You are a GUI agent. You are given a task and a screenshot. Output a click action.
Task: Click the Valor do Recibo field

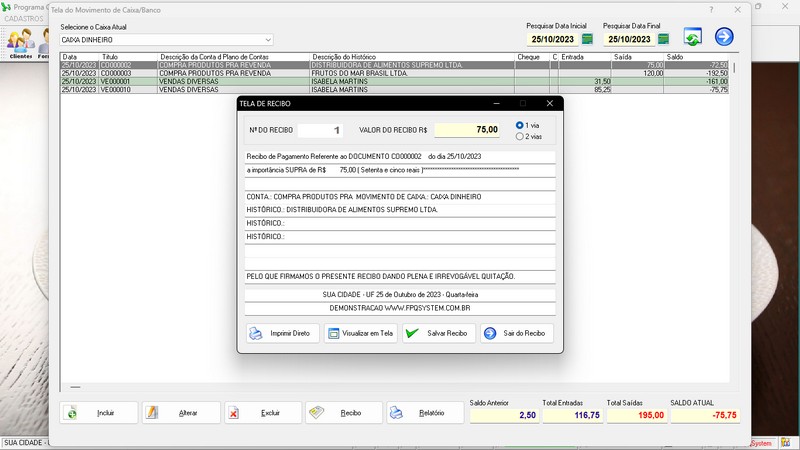[467, 130]
